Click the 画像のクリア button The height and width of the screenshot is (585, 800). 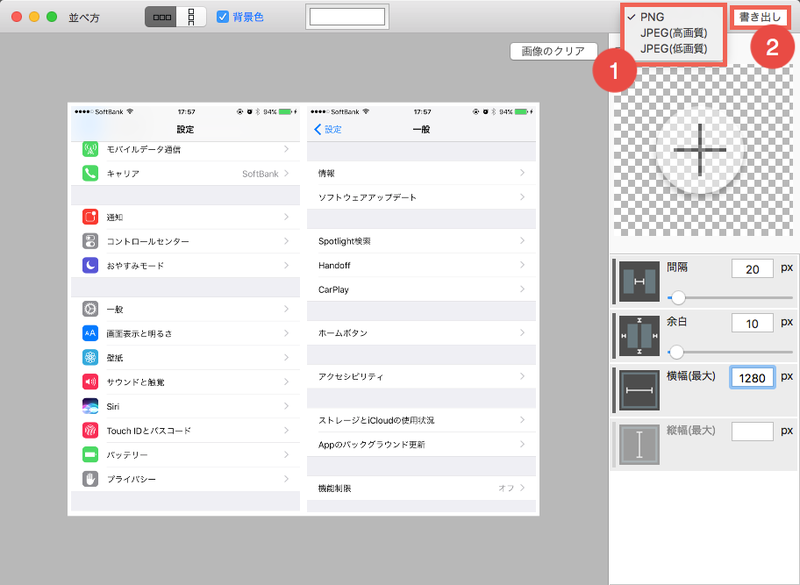(x=554, y=51)
